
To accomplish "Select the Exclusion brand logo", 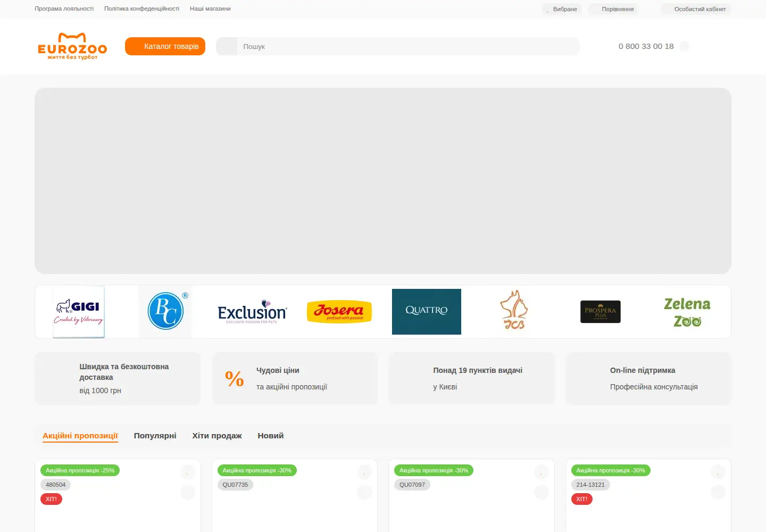I will [252, 312].
